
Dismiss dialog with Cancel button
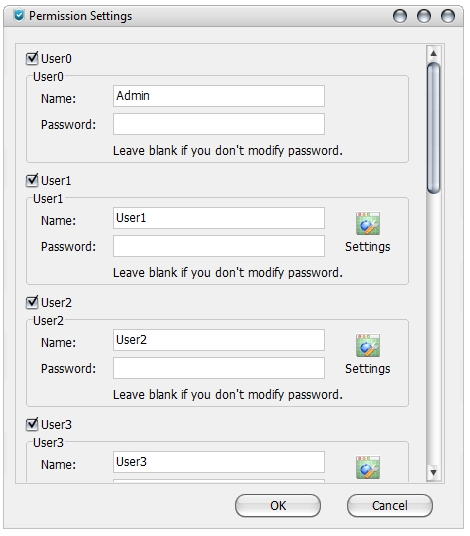point(390,506)
